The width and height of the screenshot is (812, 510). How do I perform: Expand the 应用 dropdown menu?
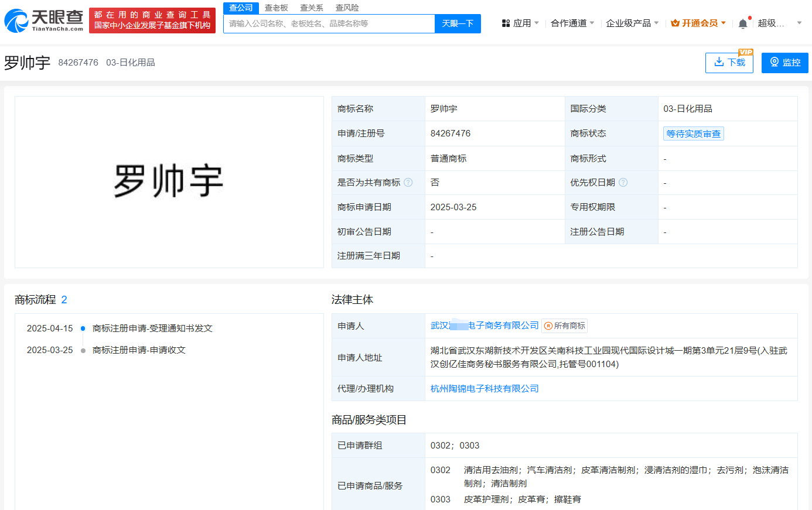point(537,23)
